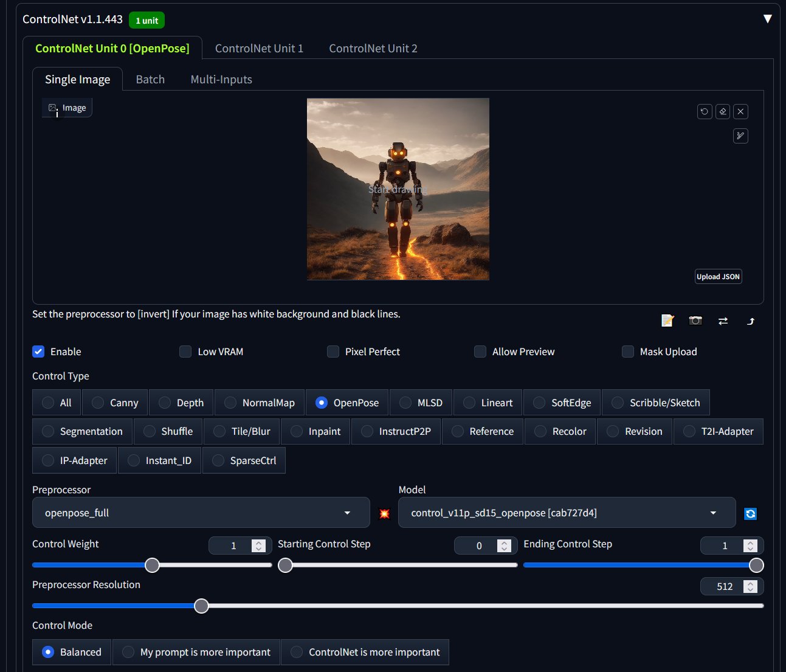Click the Ending Control Step slider handle
Viewport: 786px width, 672px height.
pos(756,565)
